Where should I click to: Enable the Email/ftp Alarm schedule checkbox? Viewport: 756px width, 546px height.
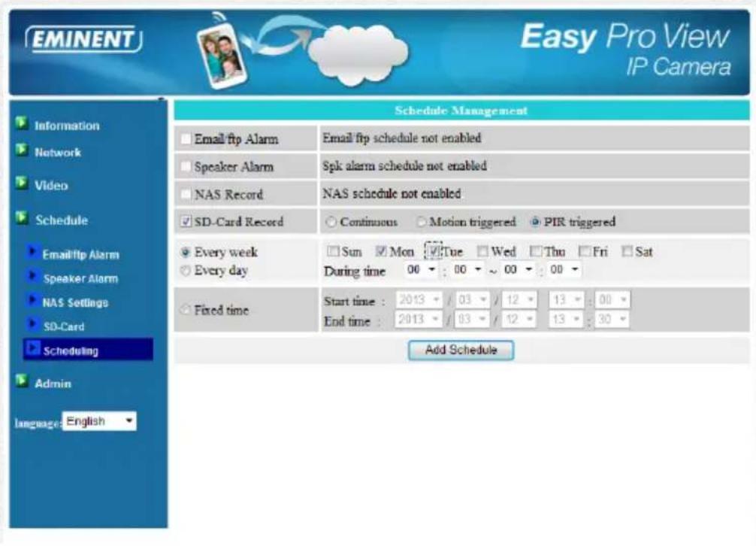click(186, 139)
